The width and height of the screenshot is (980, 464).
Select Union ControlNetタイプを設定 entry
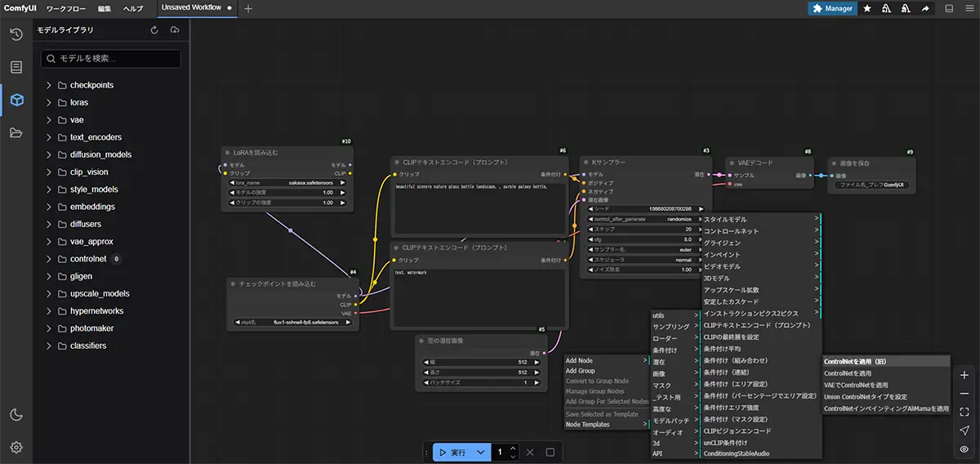click(x=886, y=396)
